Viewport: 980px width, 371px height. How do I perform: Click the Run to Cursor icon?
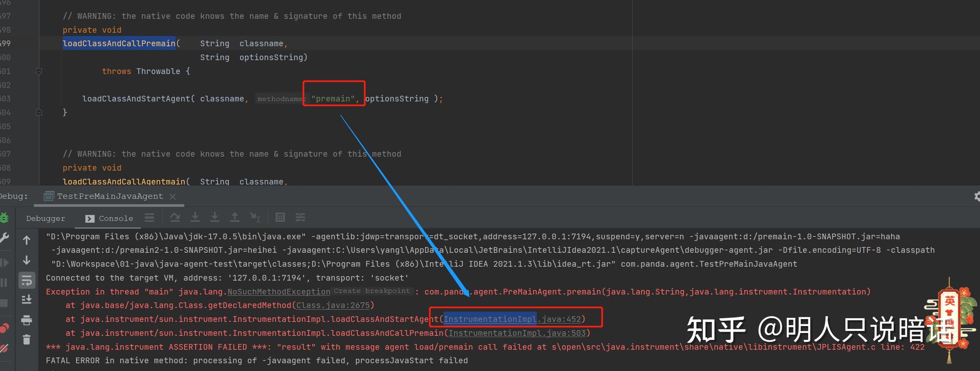point(255,217)
